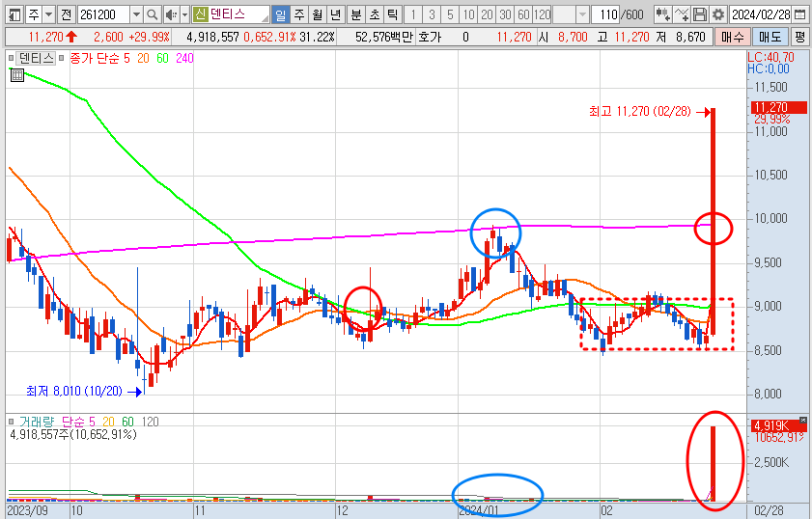Select the 월 monthly period tab
812x519 pixels.
pyautogui.click(x=318, y=14)
